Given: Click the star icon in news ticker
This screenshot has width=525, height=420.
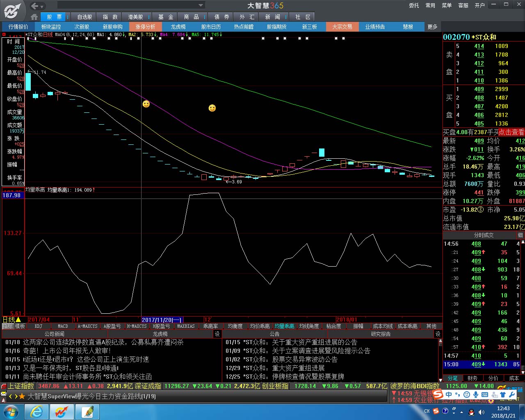Looking at the screenshot, I should coord(22,396).
